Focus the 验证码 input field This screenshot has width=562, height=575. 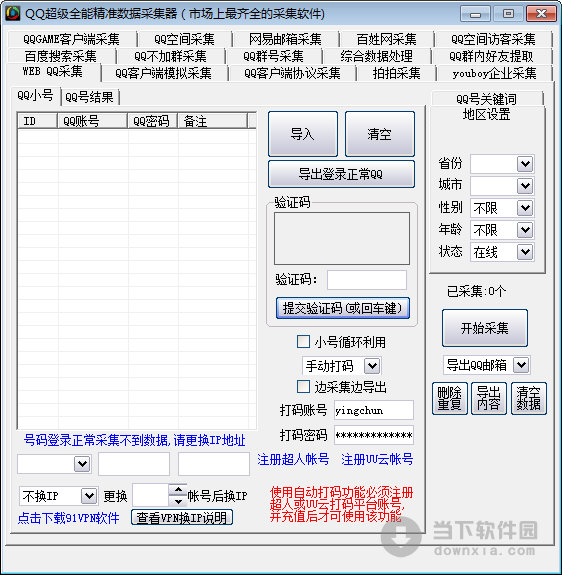(x=367, y=280)
